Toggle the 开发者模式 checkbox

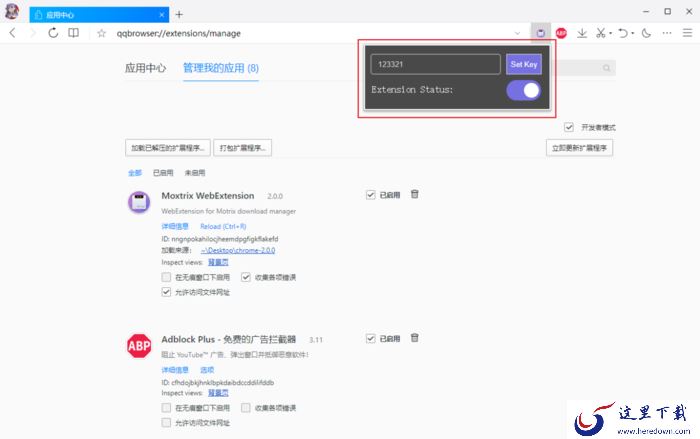[569, 127]
